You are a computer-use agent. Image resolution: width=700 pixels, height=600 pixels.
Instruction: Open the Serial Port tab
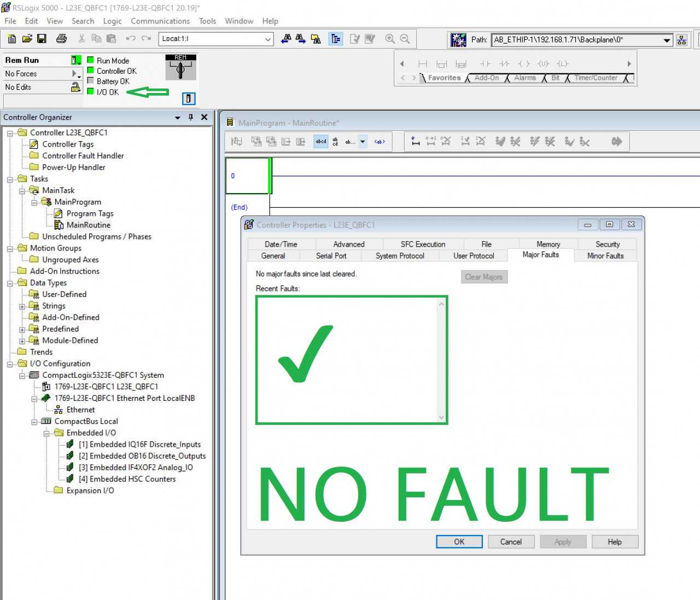(331, 255)
